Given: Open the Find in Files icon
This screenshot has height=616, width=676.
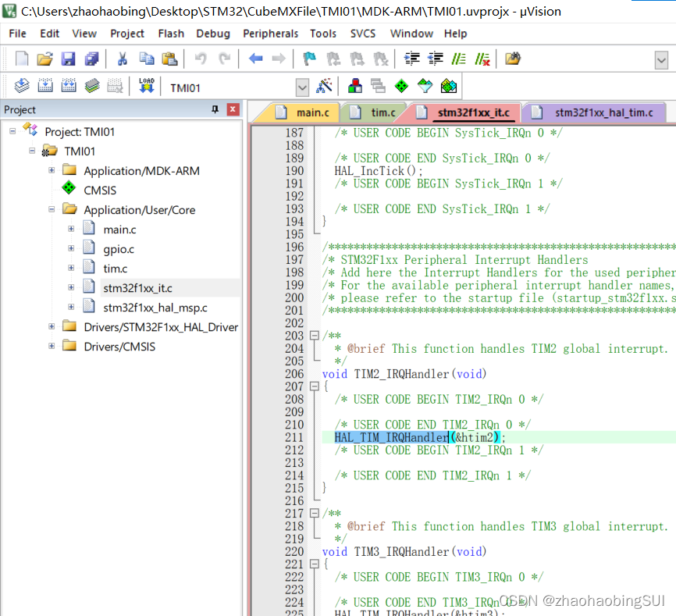Looking at the screenshot, I should point(513,59).
